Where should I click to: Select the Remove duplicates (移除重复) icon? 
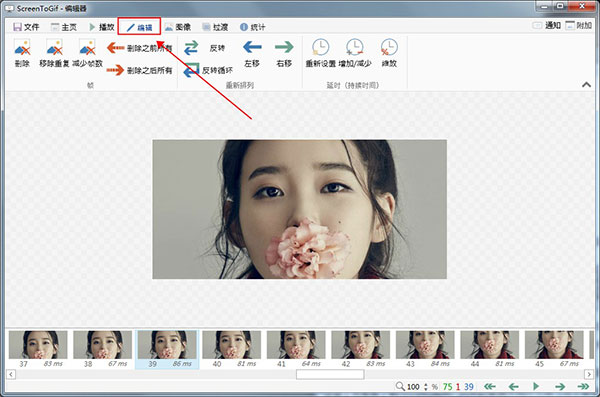point(54,48)
